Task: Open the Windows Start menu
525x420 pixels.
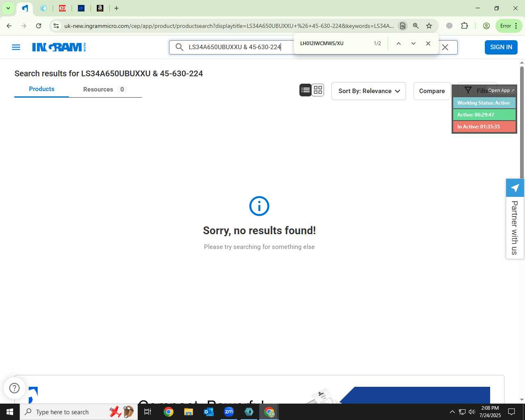Action: click(10, 412)
